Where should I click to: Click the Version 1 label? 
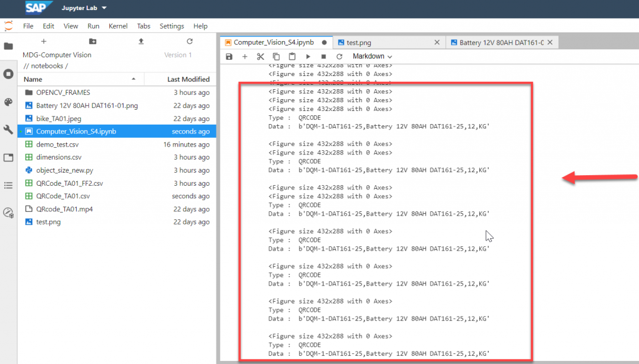(x=178, y=55)
